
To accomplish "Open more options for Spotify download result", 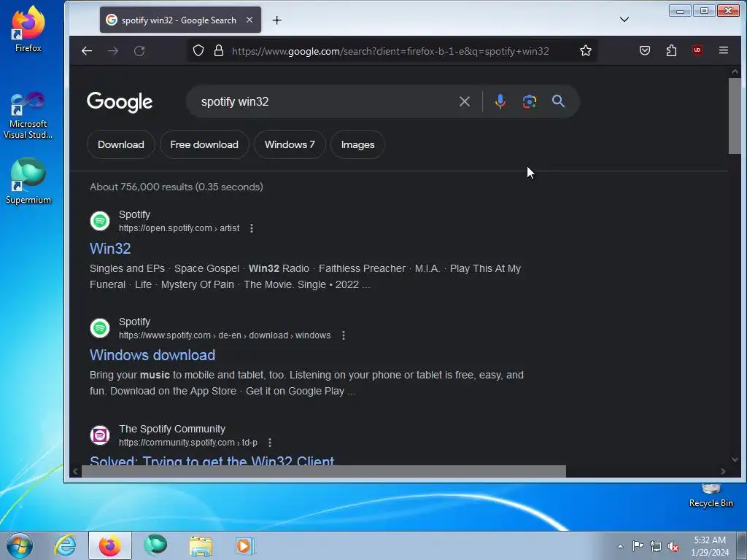I will pyautogui.click(x=344, y=335).
